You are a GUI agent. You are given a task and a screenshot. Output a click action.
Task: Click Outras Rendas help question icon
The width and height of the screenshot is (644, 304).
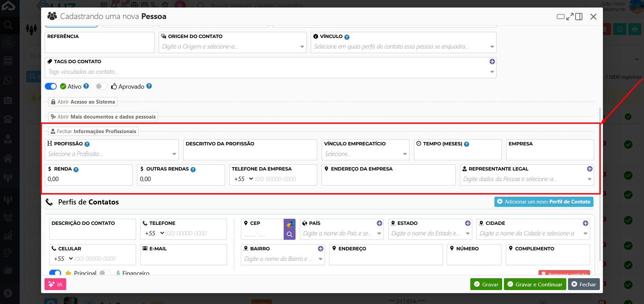[x=193, y=169]
